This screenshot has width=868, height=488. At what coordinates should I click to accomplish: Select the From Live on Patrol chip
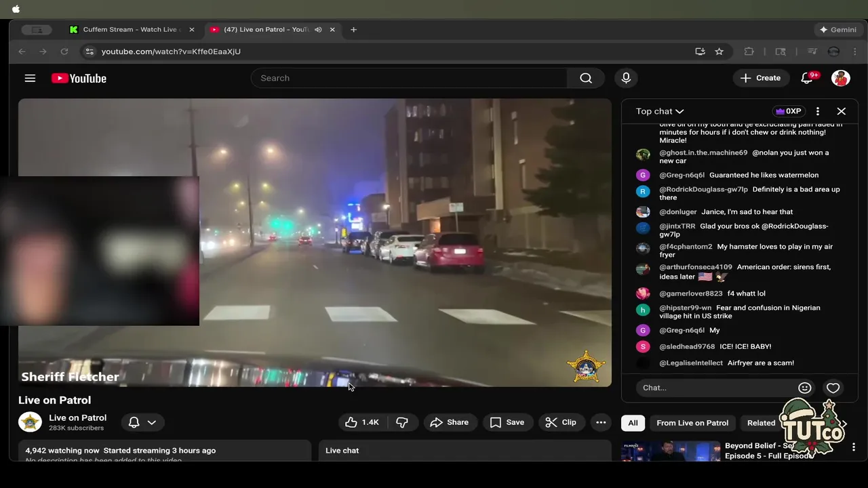coord(692,423)
